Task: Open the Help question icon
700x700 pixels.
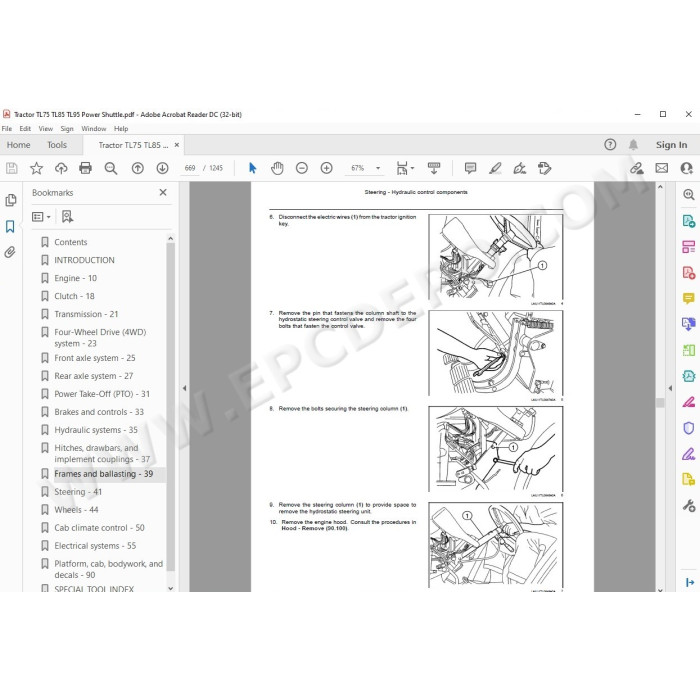Action: [610, 145]
